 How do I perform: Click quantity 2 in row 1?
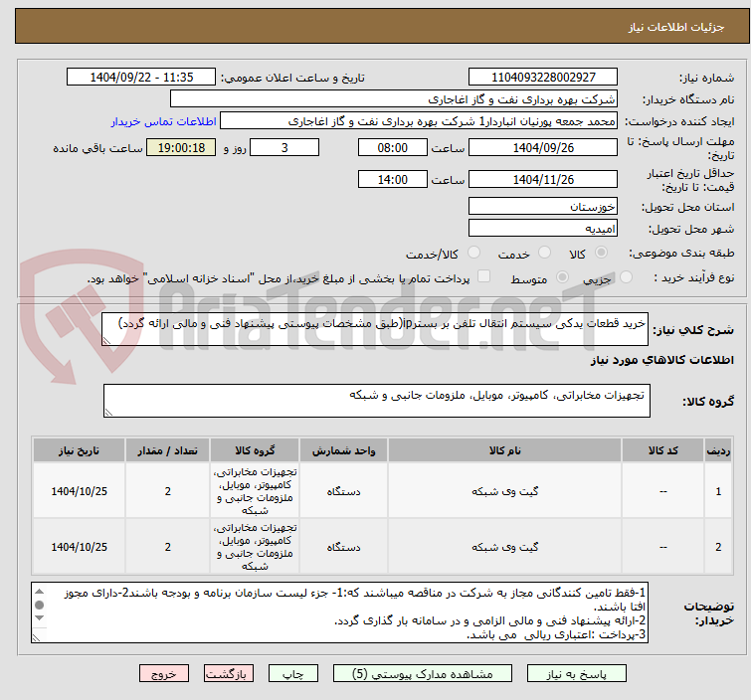(168, 491)
